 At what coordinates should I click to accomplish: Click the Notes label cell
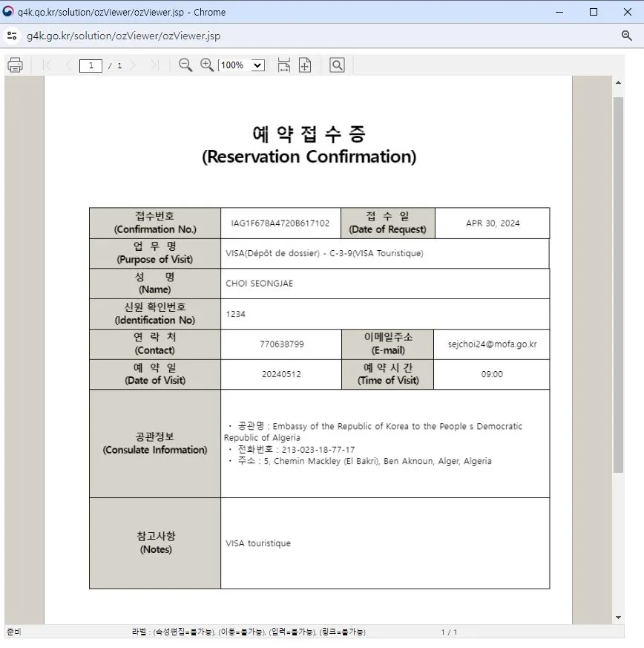[x=155, y=543]
